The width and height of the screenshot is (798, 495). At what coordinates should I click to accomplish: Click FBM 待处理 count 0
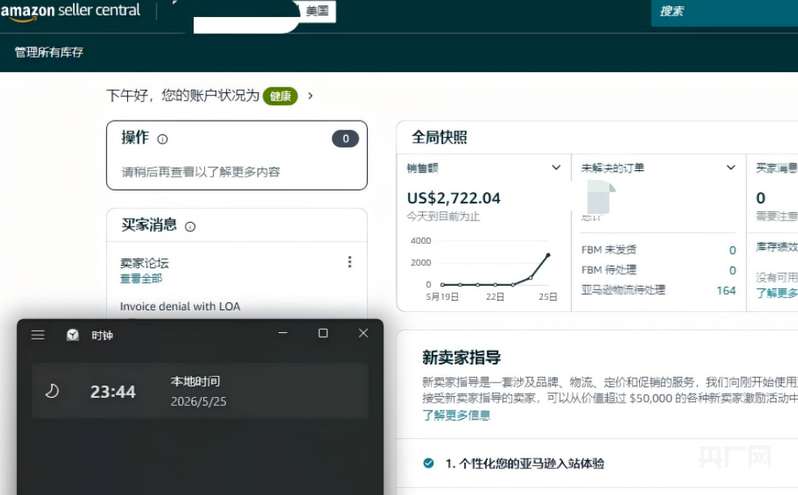tap(732, 270)
